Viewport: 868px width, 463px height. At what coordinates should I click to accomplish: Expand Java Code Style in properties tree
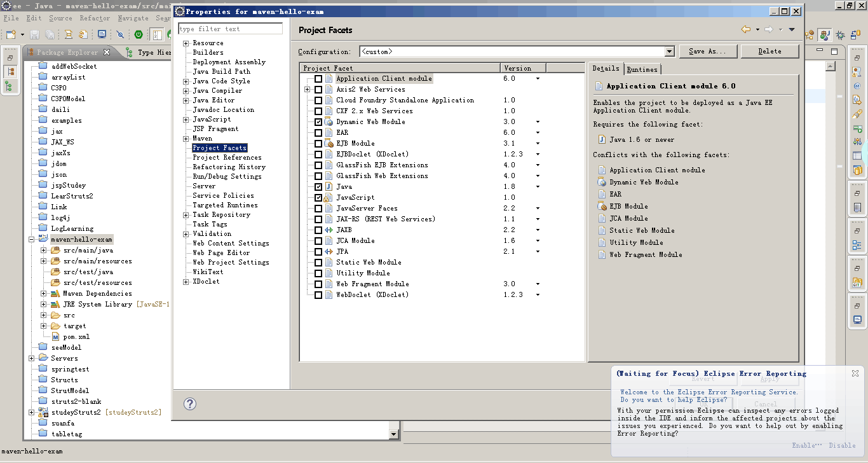186,81
